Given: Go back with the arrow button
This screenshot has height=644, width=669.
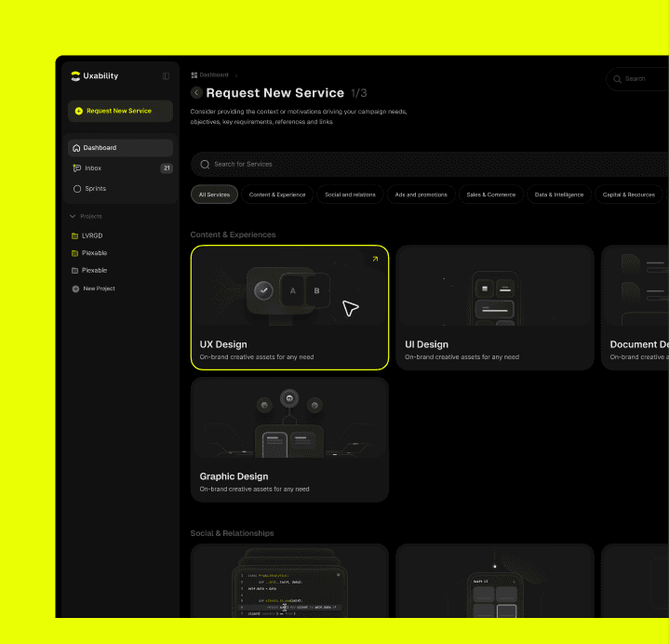Looking at the screenshot, I should click(196, 93).
